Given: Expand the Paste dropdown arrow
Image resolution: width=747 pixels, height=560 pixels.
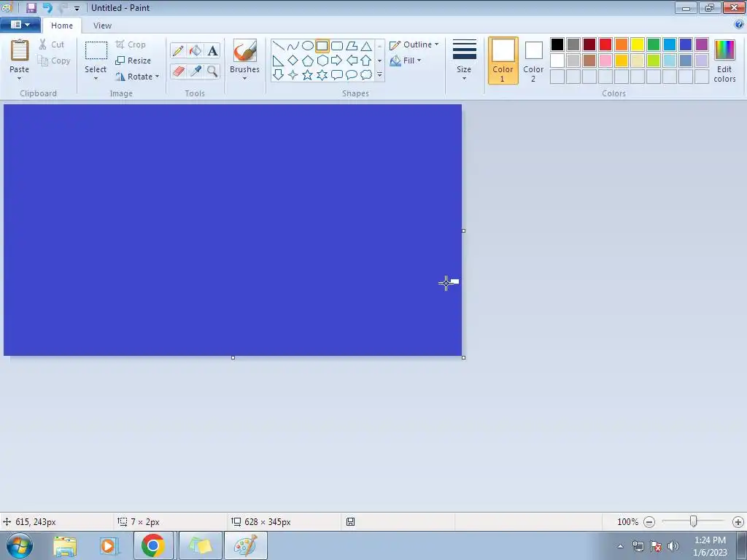Looking at the screenshot, I should click(x=20, y=79).
